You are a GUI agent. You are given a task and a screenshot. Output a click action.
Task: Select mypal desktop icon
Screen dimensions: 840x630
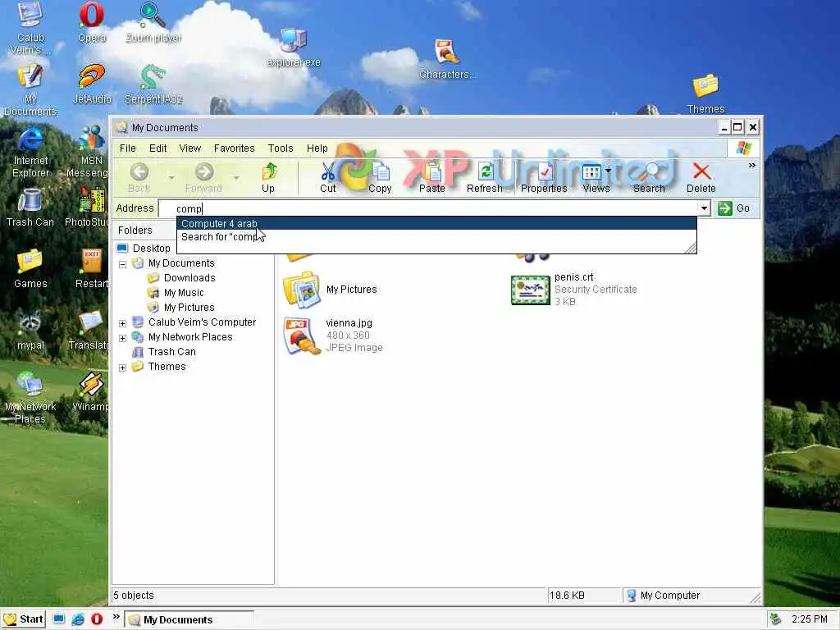point(30,331)
